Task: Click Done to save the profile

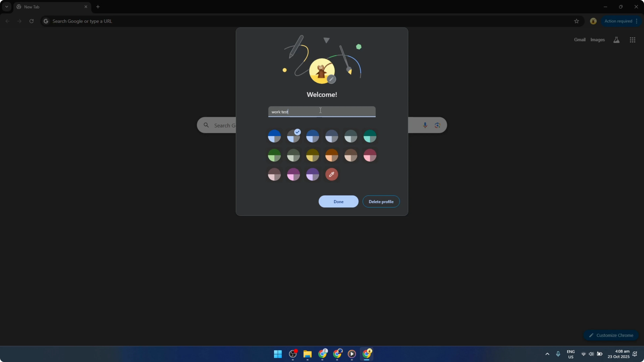Action: [338, 202]
